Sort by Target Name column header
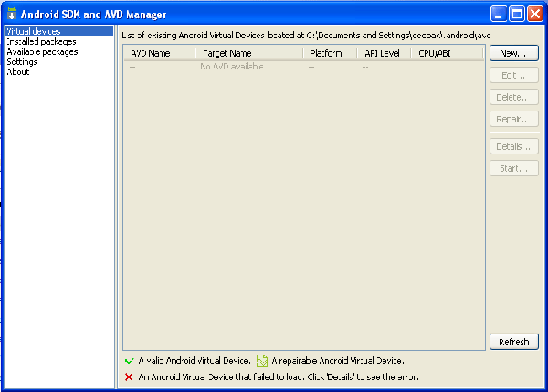548x392 pixels. click(248, 53)
